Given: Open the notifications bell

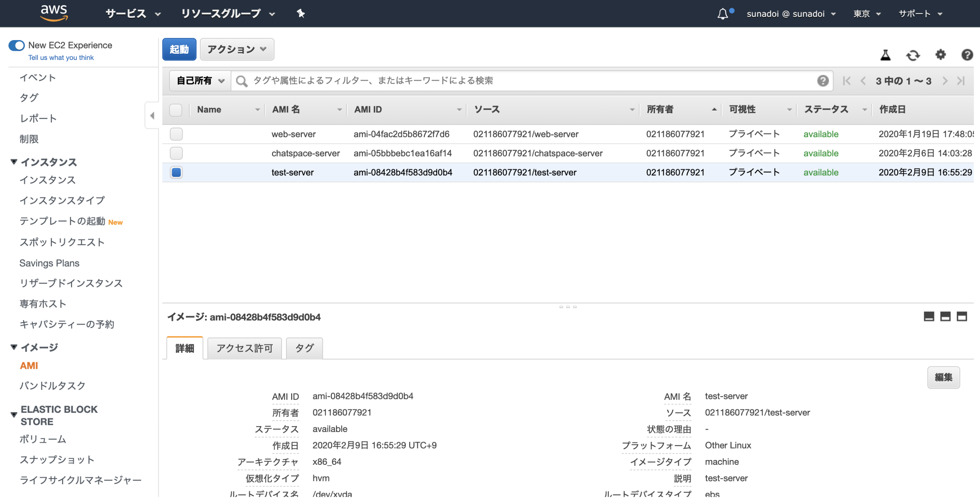Looking at the screenshot, I should (722, 14).
